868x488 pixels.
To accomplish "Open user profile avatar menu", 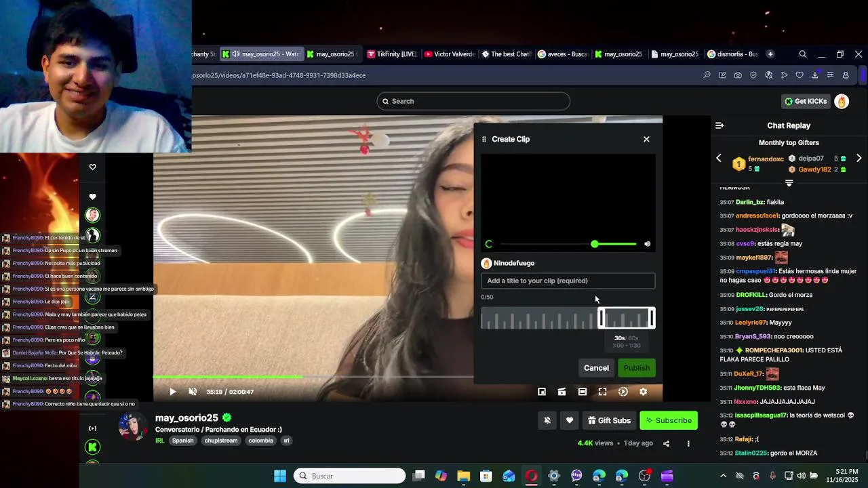I will coord(842,101).
